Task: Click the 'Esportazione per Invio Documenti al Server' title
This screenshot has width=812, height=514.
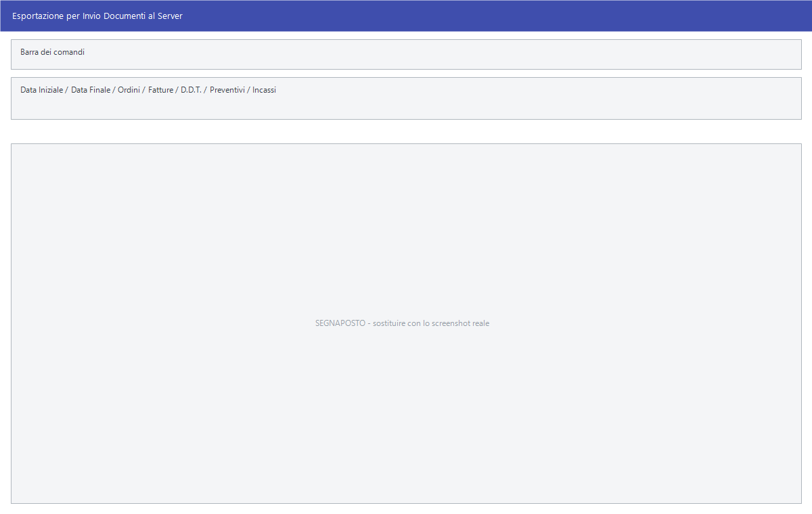Action: click(97, 16)
